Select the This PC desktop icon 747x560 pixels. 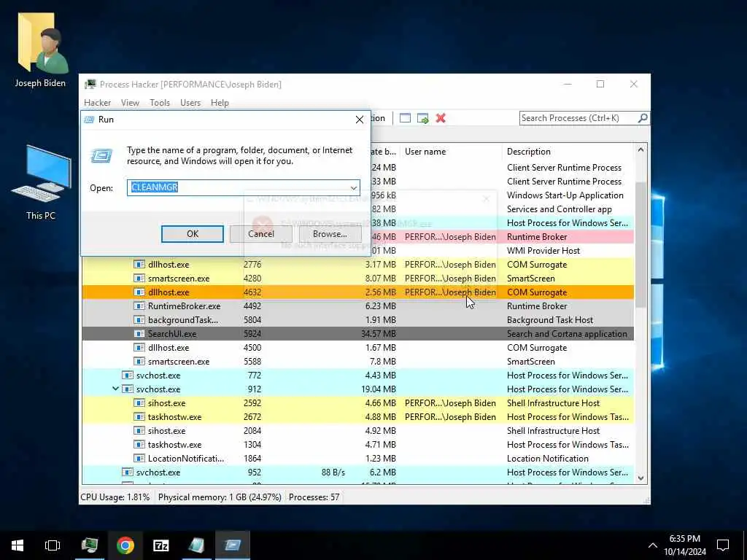tap(41, 182)
